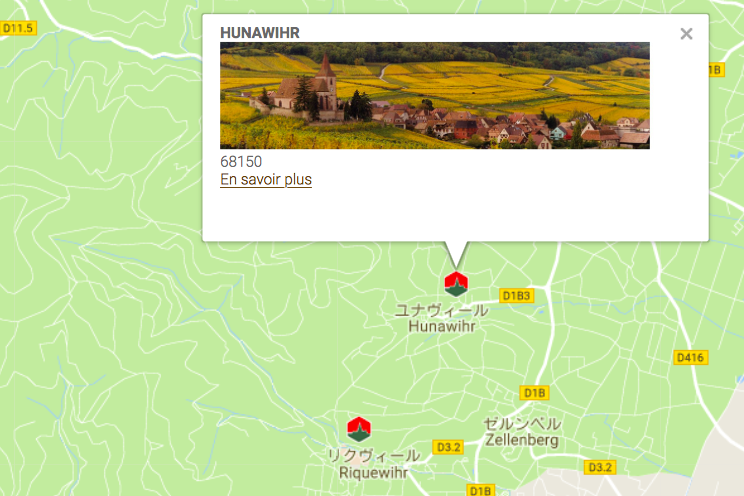Image resolution: width=744 pixels, height=496 pixels.
Task: Click the Hunawihr village photo
Action: pos(435,95)
